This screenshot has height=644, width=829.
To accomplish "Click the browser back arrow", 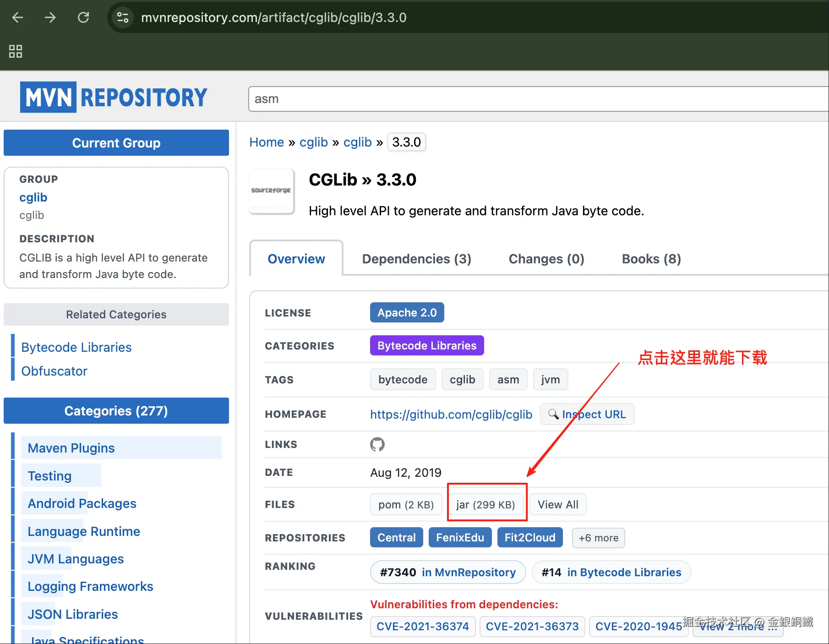I will pos(17,17).
